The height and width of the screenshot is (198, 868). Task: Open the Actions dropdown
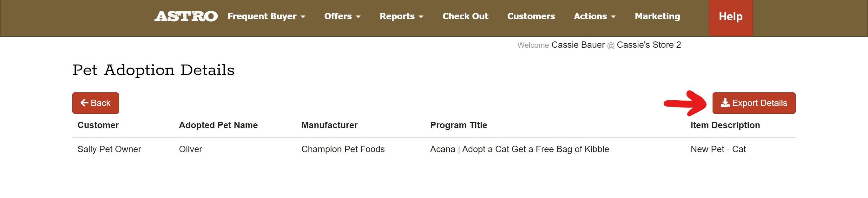pyautogui.click(x=595, y=16)
